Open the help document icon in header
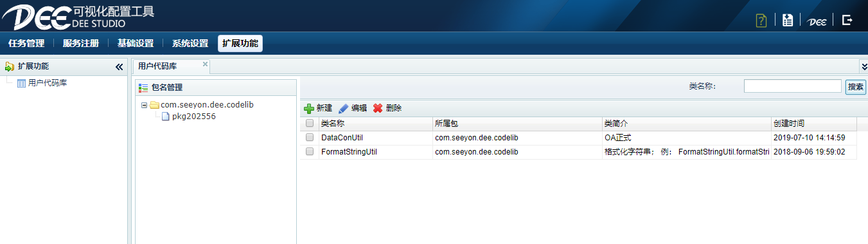 pyautogui.click(x=761, y=20)
